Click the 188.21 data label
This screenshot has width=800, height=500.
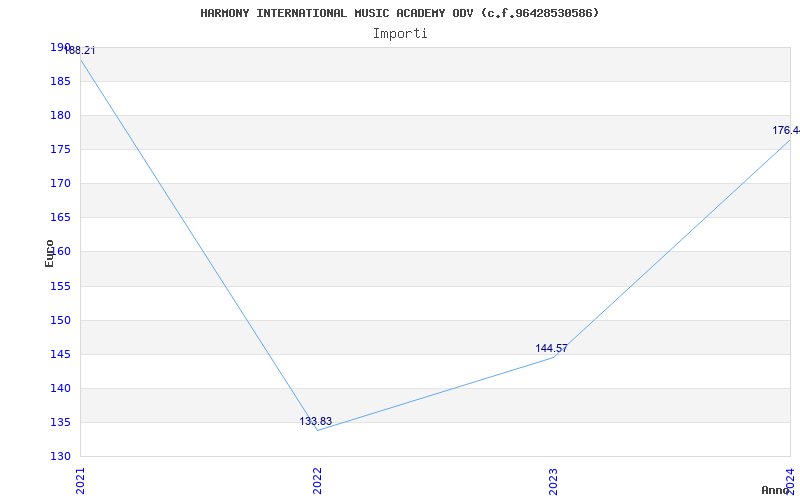(x=80, y=51)
